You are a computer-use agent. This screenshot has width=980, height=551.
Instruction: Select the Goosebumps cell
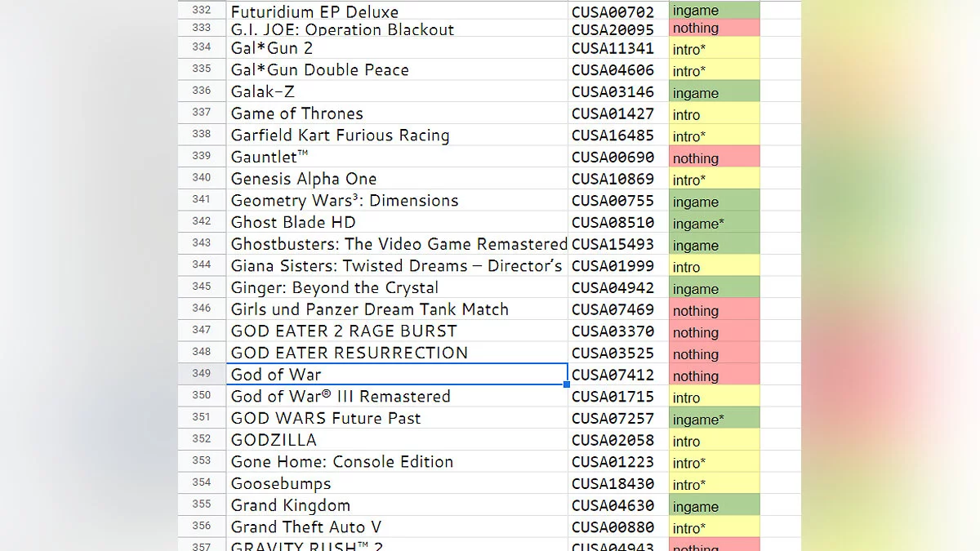pyautogui.click(x=397, y=483)
